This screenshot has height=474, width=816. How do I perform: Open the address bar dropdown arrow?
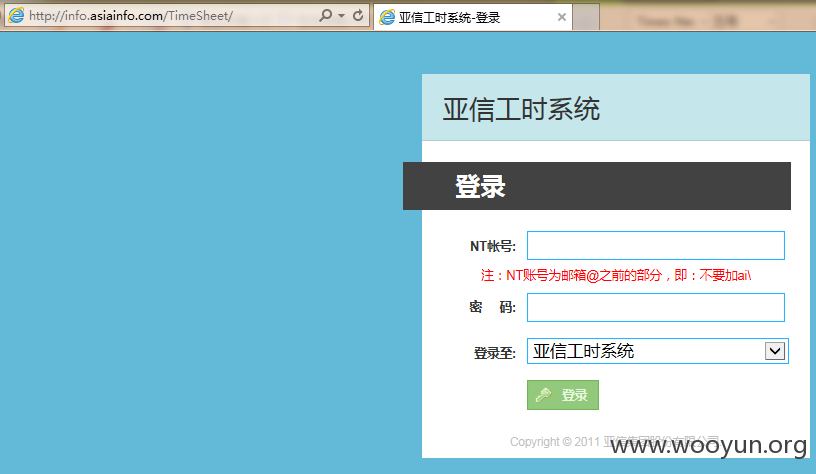[x=341, y=16]
